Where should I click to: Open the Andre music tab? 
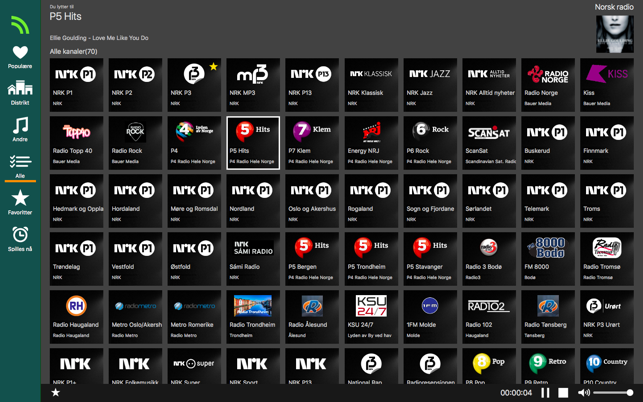click(x=20, y=130)
